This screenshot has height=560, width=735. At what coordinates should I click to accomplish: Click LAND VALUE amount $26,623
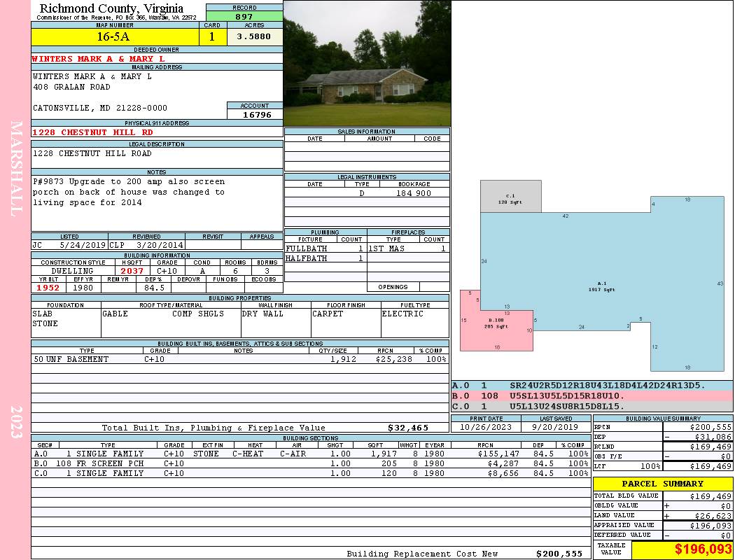click(x=713, y=516)
